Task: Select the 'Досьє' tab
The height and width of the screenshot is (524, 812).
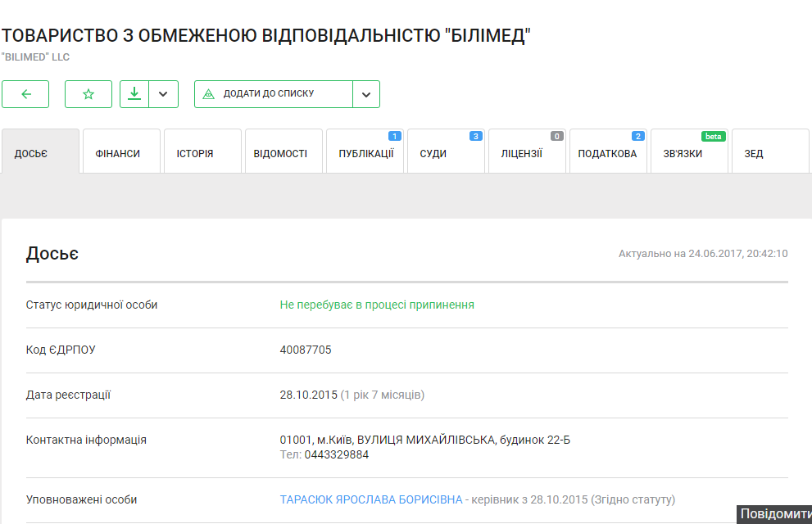Action: (x=40, y=152)
